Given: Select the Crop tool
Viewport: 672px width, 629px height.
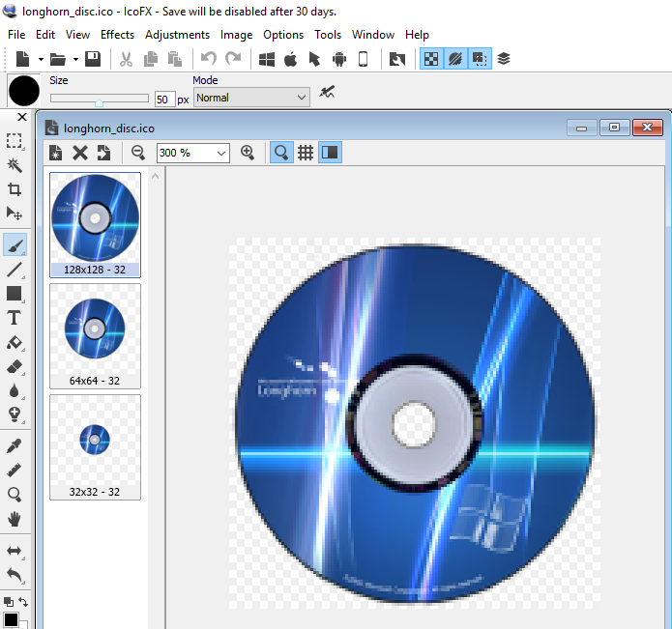Looking at the screenshot, I should (x=15, y=189).
